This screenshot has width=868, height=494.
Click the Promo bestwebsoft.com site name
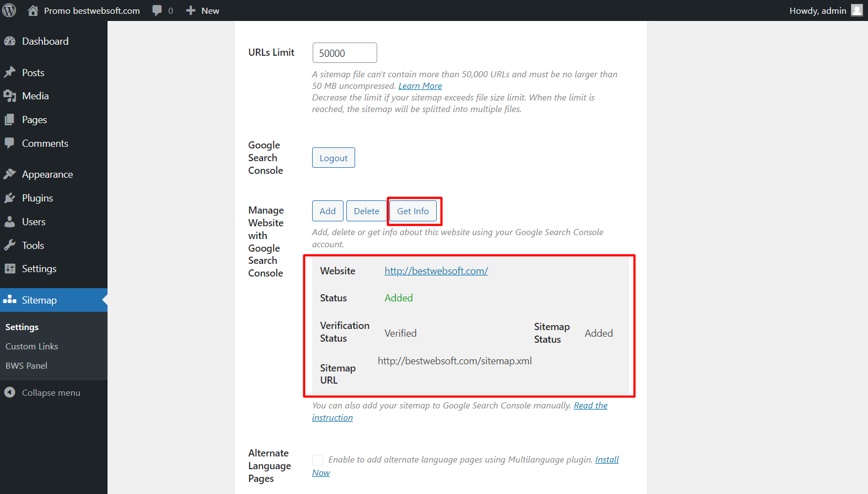[x=92, y=10]
